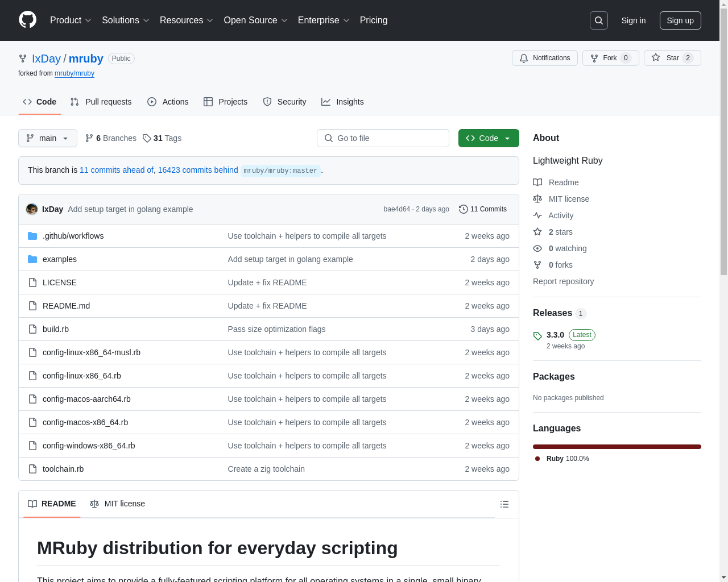This screenshot has width=728, height=582.
Task: Open the IxDay owner link
Action: 46,59
